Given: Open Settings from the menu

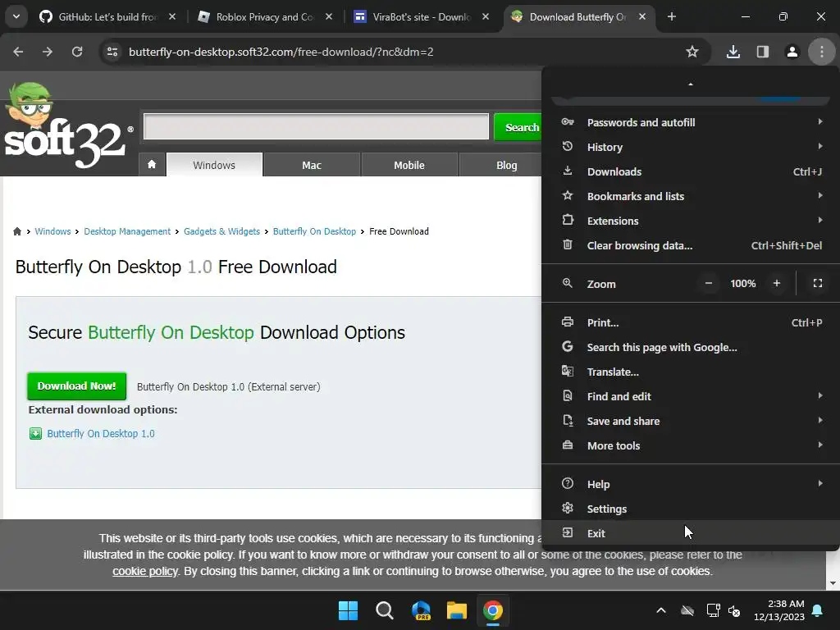Looking at the screenshot, I should (x=691, y=509).
